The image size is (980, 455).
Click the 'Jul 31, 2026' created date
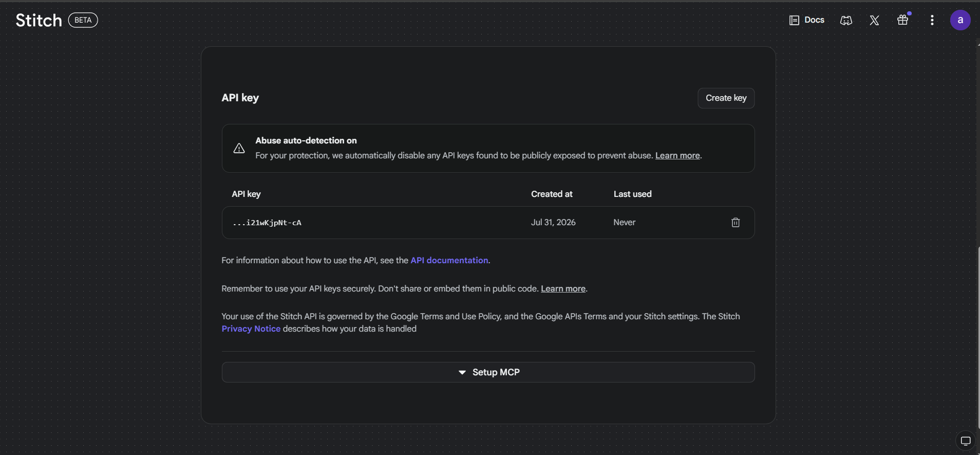[x=553, y=222]
